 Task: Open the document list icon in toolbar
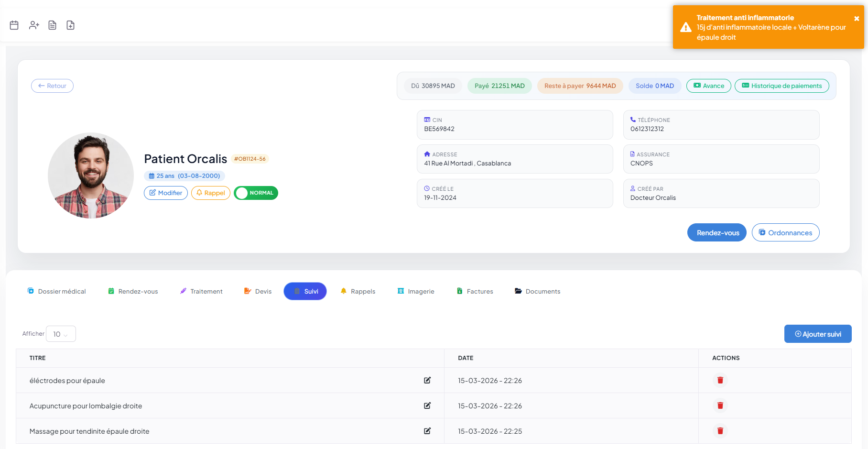tap(53, 25)
